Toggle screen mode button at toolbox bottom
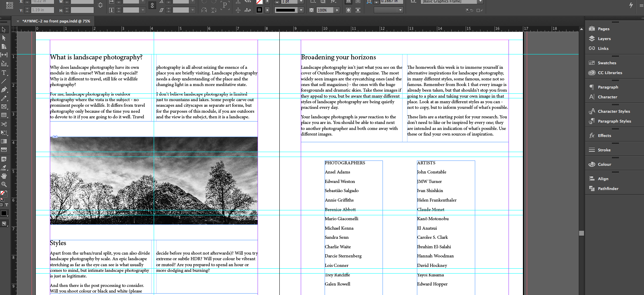Viewport: 644px width, 295px height. 4,224
